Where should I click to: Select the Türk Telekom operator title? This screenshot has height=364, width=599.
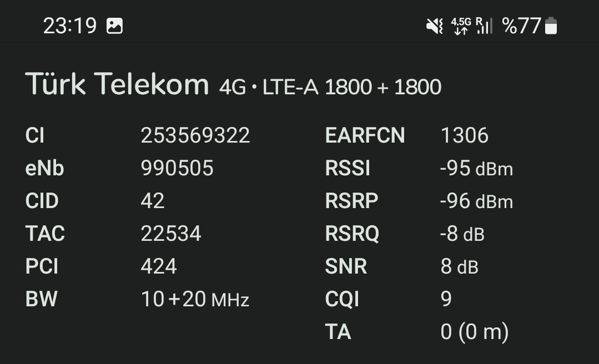coord(117,84)
